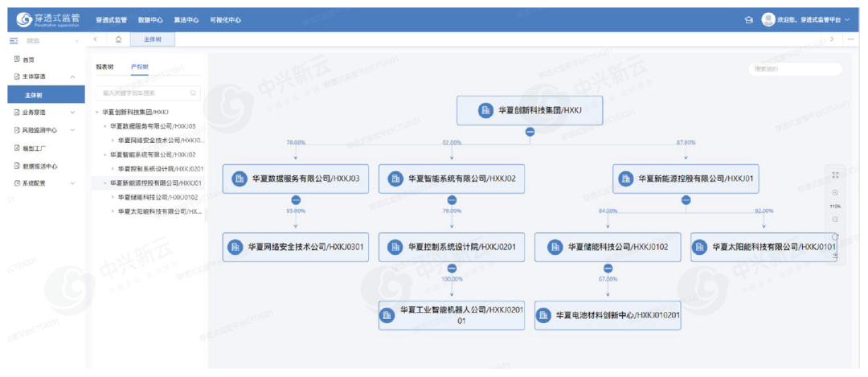
Task: Open the sidebar search dropdown arrow
Action: tap(77, 41)
